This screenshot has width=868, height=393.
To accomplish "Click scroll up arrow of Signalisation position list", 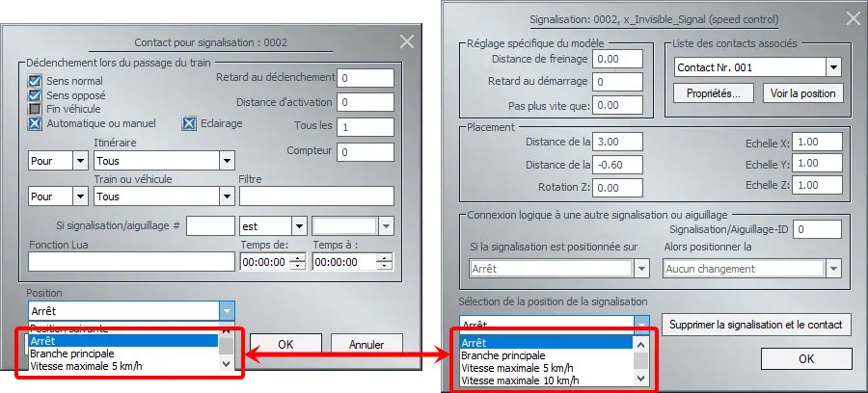I will point(640,345).
